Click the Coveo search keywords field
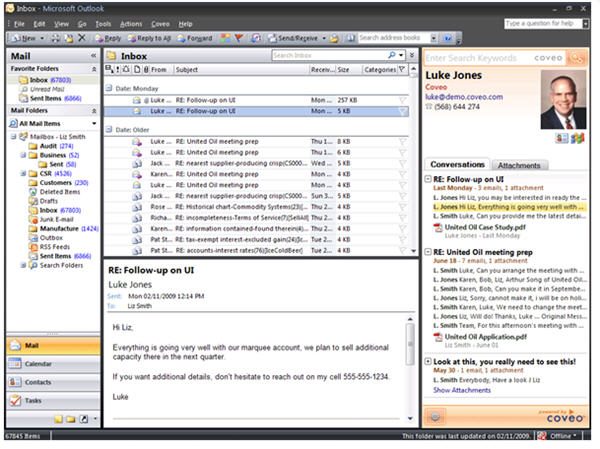Viewport: 600px width, 449px height. (494, 58)
